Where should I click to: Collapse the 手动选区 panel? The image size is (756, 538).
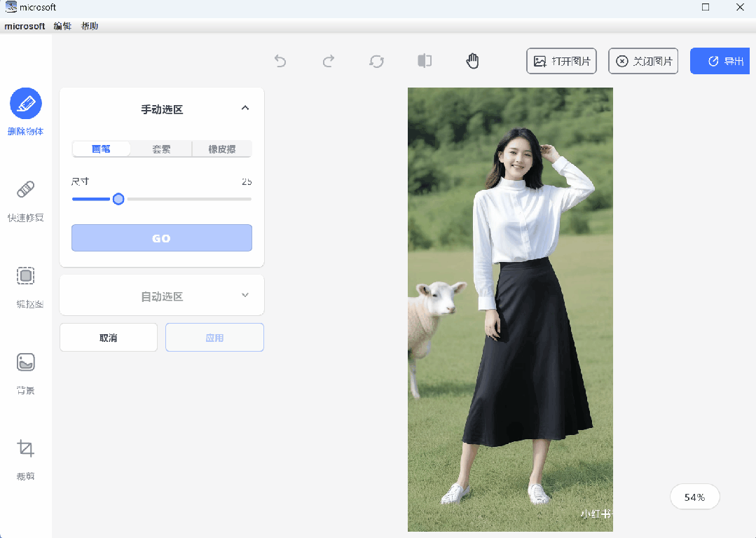click(x=245, y=108)
